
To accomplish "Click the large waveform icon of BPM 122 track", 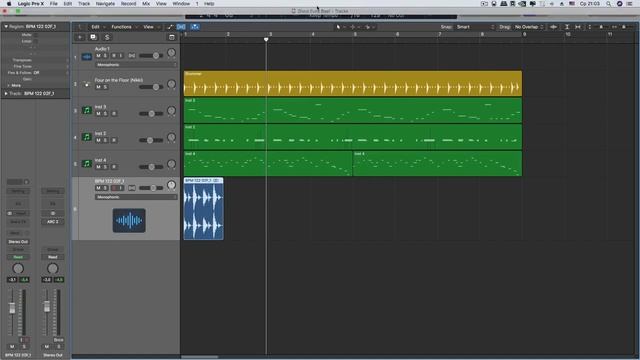I will point(129,220).
